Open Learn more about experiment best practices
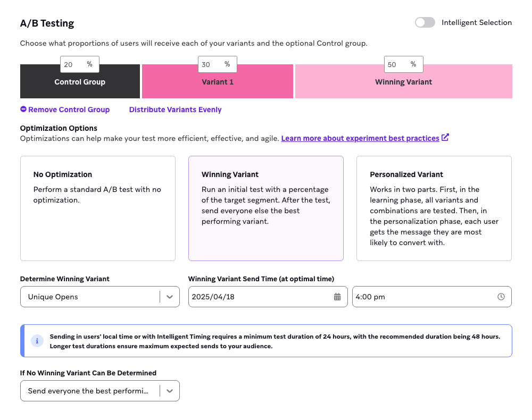This screenshot has height=420, width=532. pos(360,138)
